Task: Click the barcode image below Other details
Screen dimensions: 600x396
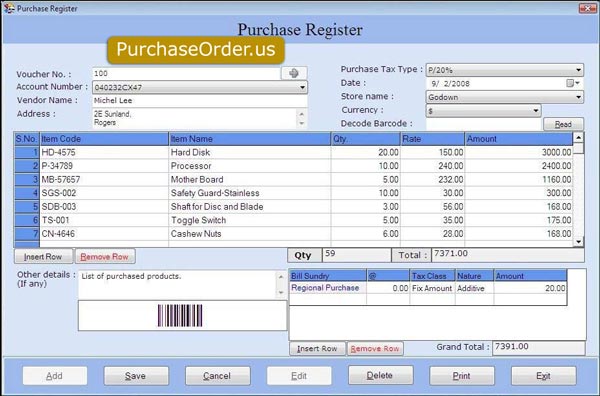Action: [x=180, y=316]
